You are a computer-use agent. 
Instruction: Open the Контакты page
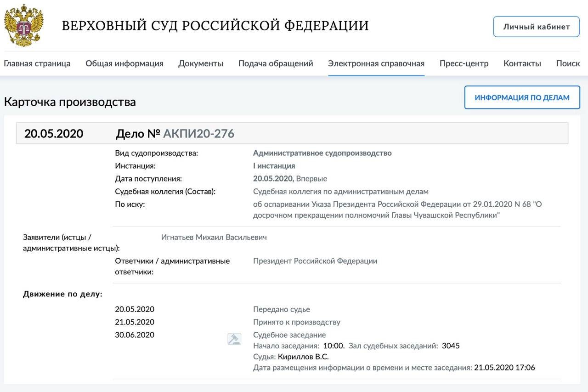[522, 63]
